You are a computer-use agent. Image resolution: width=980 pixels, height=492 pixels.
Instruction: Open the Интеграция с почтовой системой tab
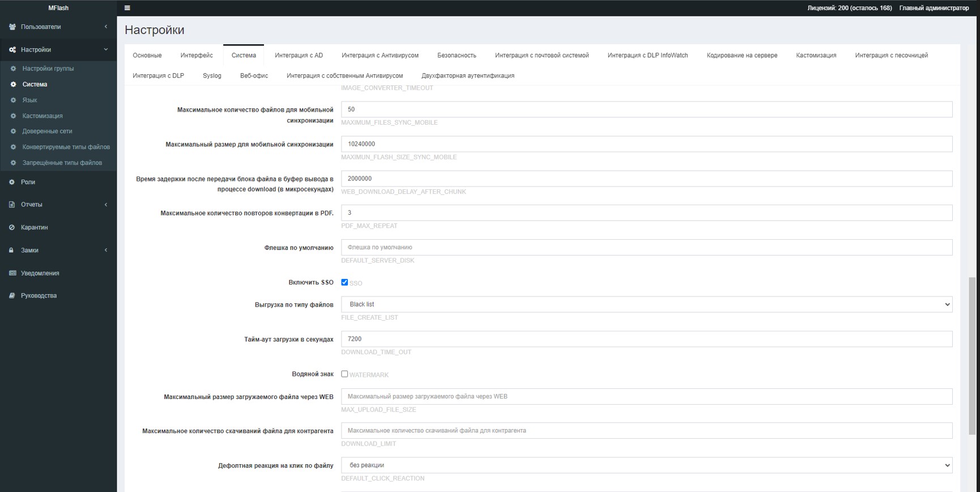click(542, 56)
